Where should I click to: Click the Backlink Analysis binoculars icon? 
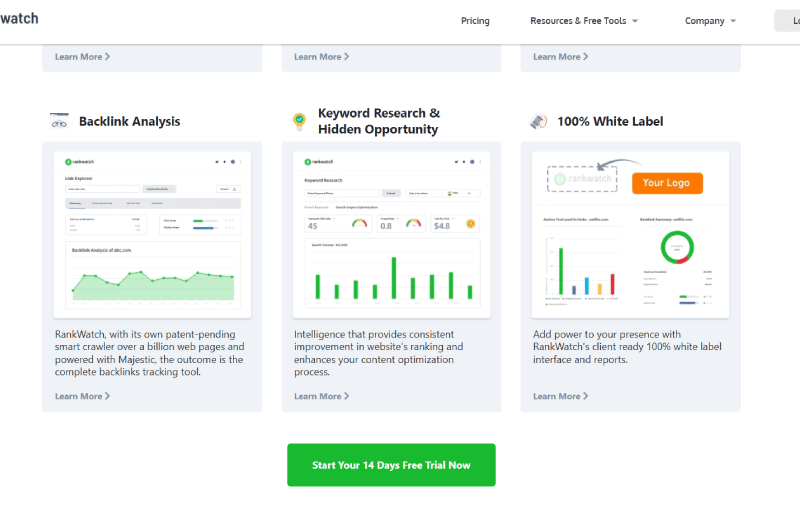59,121
